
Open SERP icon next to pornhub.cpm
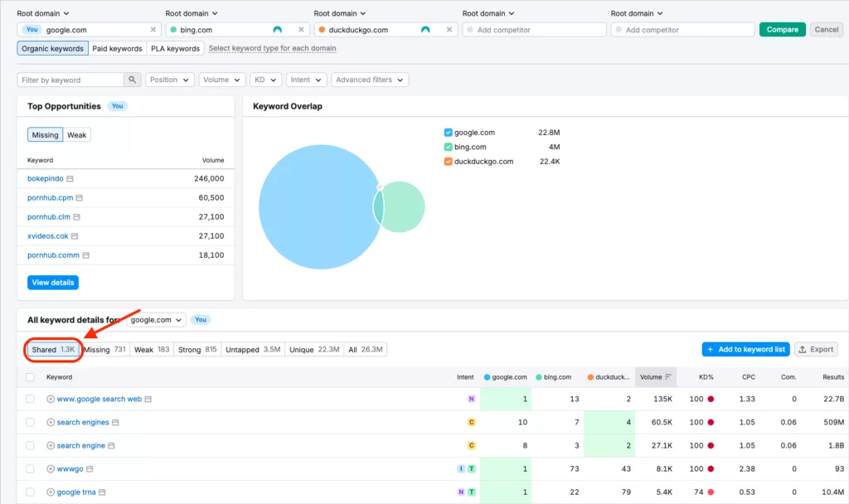(x=80, y=197)
